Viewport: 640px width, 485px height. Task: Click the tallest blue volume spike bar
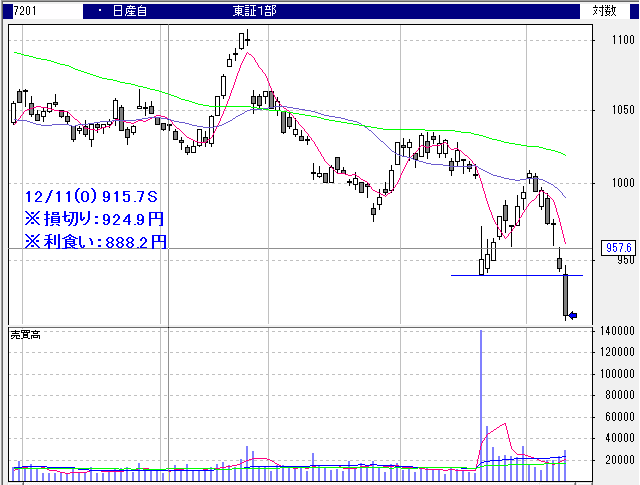coord(481,400)
